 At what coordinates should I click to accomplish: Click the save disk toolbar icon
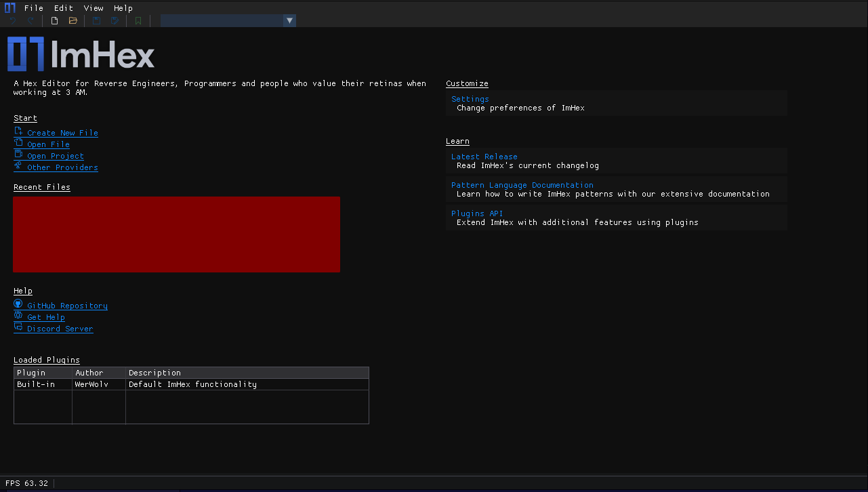click(x=97, y=21)
